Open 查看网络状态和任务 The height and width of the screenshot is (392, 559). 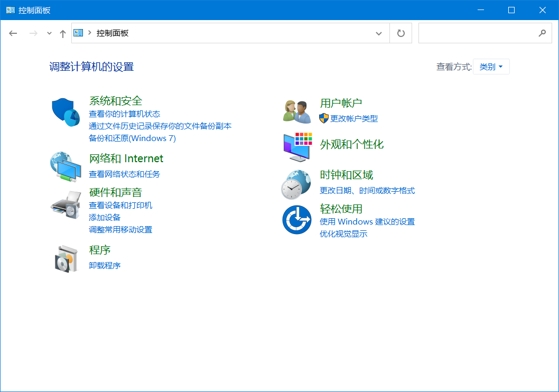pyautogui.click(x=124, y=174)
